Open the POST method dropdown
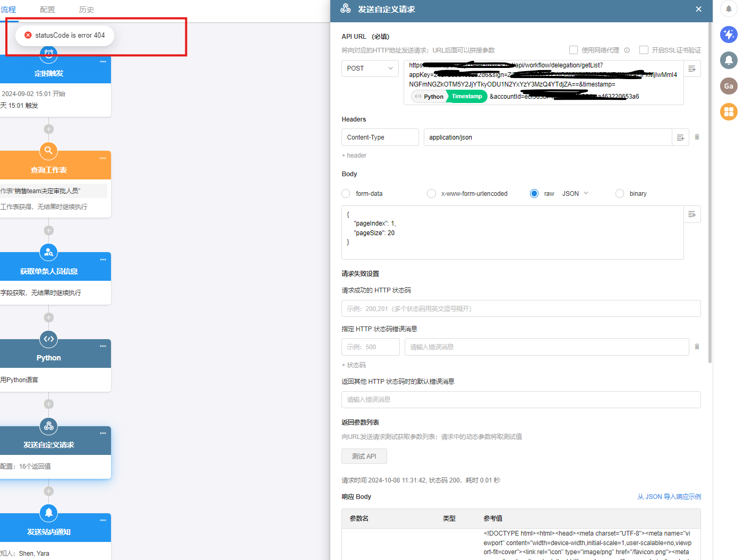The image size is (744, 560). (x=370, y=68)
